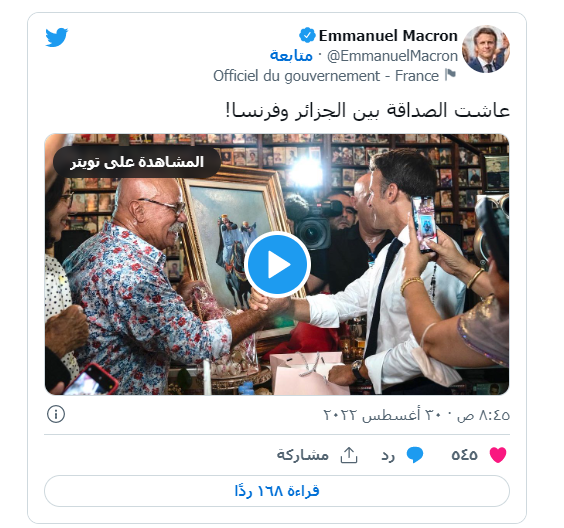Click the share upload arrow icon
564x528 pixels.
[349, 455]
